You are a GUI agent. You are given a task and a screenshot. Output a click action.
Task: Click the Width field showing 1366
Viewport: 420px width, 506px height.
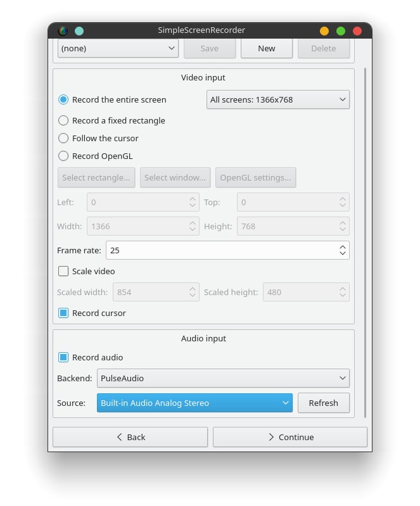tap(143, 226)
